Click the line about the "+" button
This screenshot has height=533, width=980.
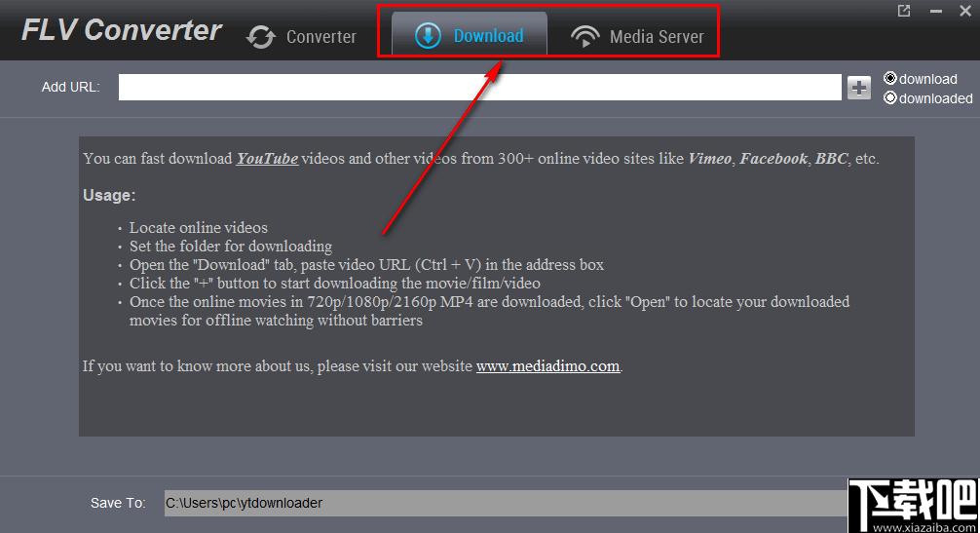(334, 284)
